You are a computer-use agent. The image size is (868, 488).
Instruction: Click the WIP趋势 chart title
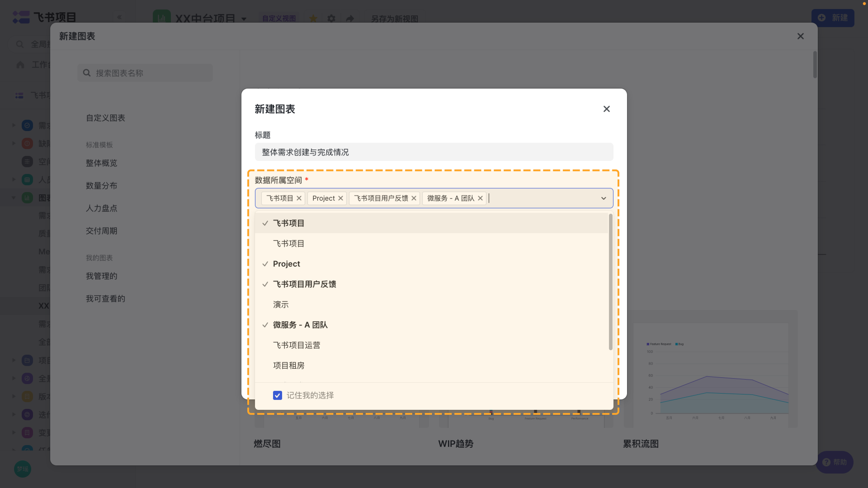point(455,444)
